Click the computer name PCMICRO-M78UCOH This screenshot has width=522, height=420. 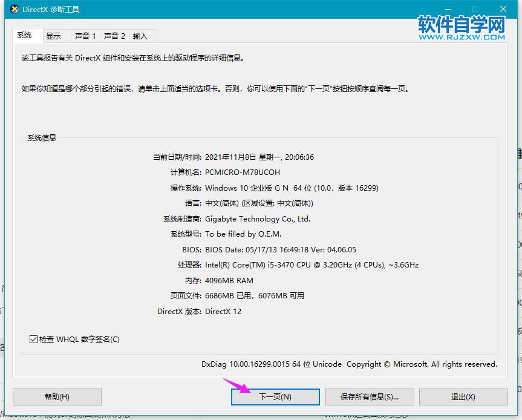click(x=243, y=172)
